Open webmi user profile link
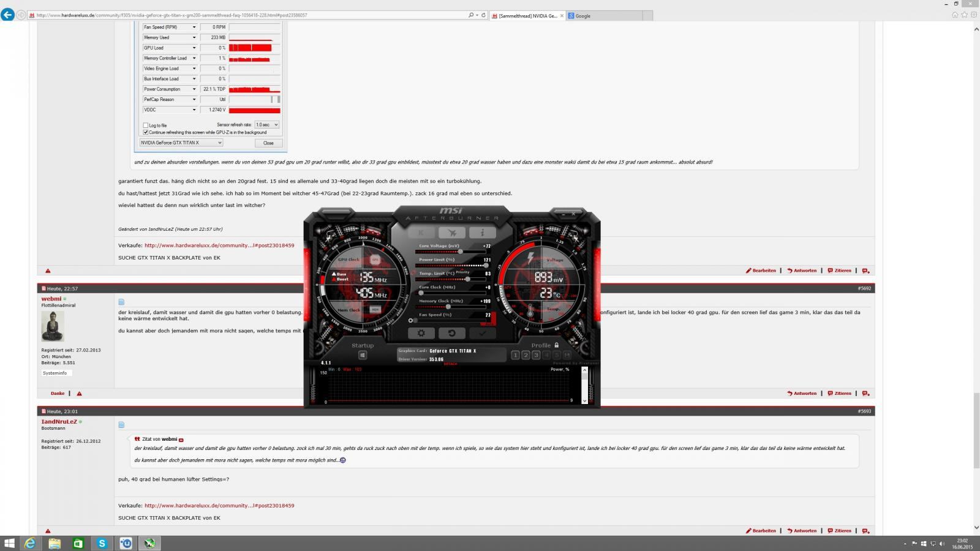Screen dimensions: 980x551 (51, 299)
